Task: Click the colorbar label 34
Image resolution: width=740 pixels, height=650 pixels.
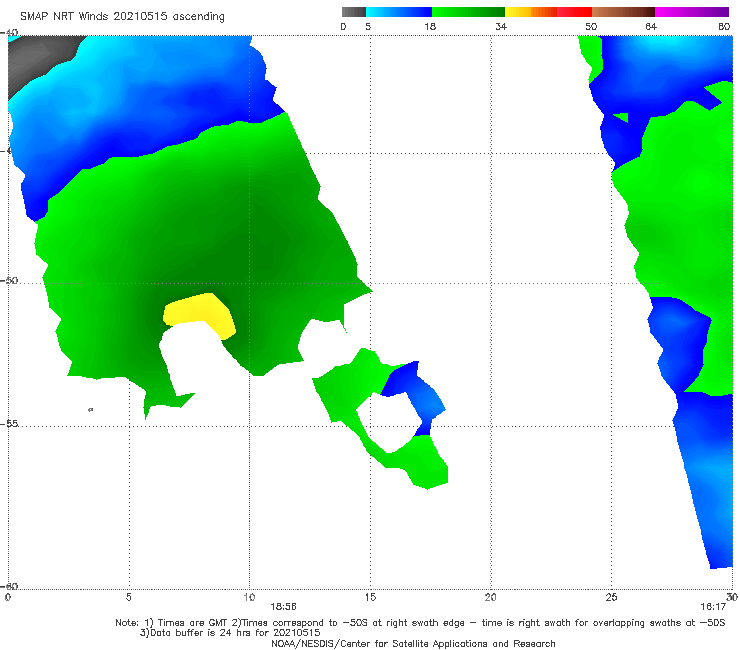Action: [x=501, y=26]
